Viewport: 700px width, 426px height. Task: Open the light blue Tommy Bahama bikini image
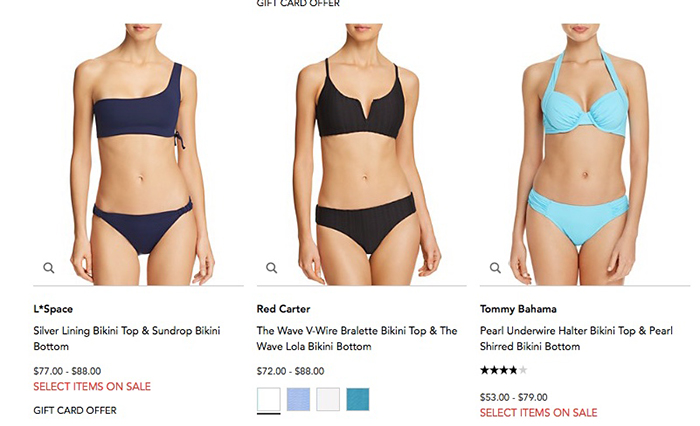(585, 154)
